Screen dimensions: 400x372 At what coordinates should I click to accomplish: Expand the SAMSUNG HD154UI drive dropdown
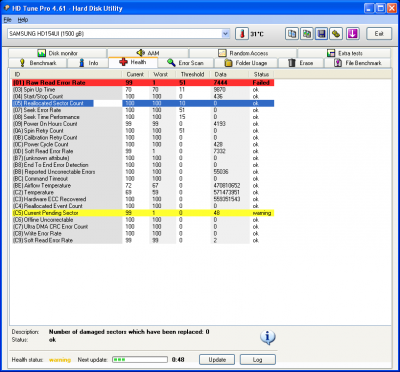click(x=226, y=34)
